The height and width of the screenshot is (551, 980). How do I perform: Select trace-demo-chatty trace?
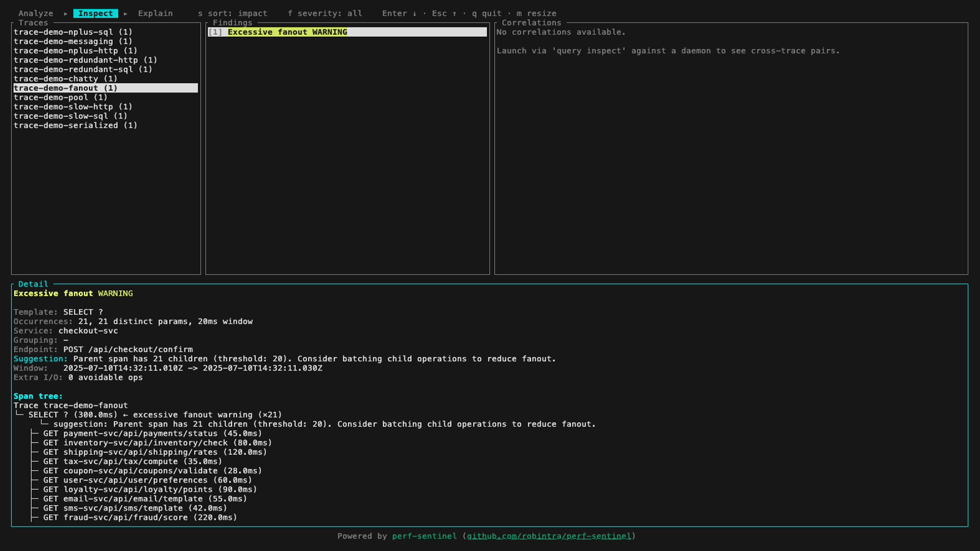105,79
